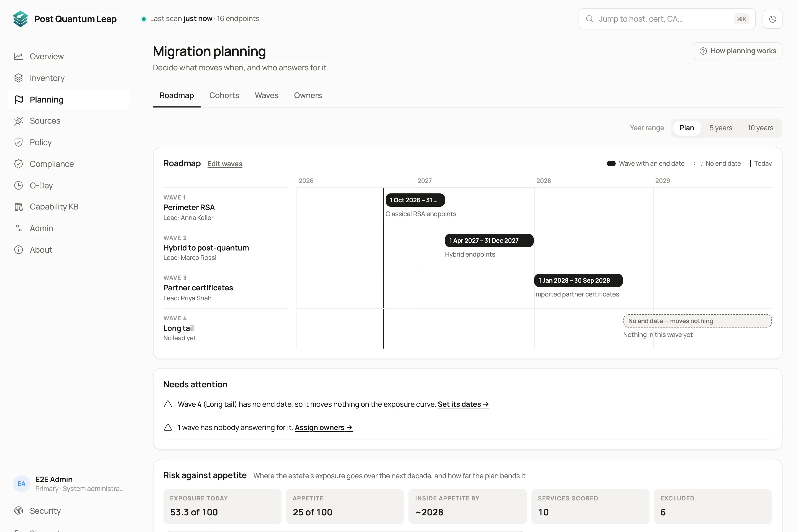Focus the Jump to host search field
The image size is (798, 532).
(667, 19)
